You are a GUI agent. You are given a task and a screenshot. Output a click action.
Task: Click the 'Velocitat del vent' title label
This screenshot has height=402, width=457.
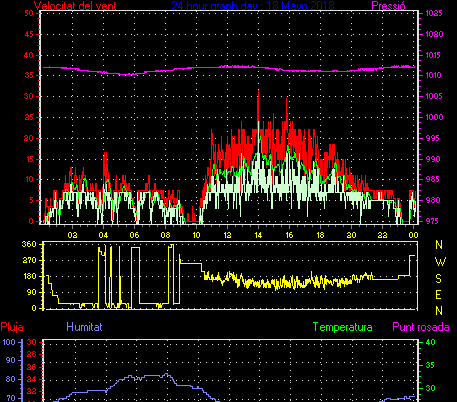75,6
